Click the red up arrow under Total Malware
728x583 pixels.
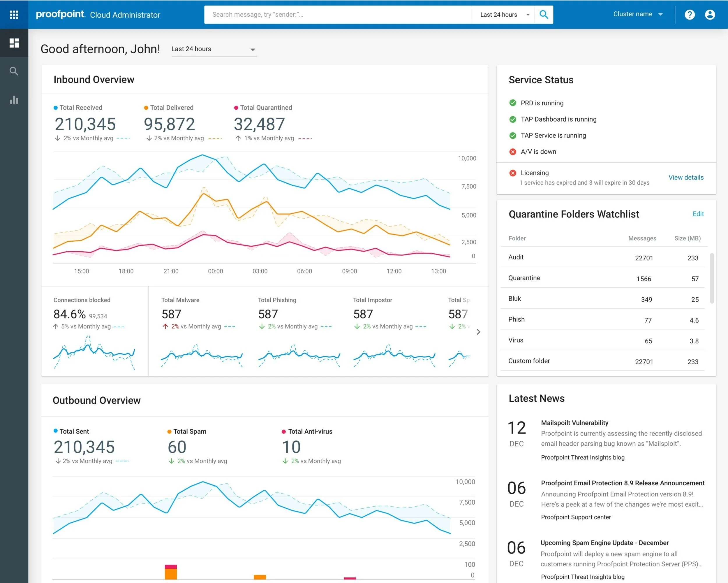[x=165, y=326]
